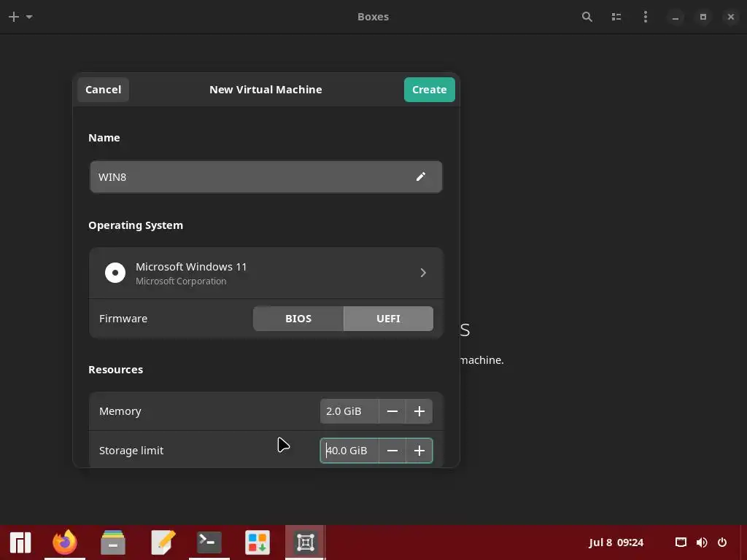
Task: Launch Firefox from the taskbar
Action: (65, 542)
